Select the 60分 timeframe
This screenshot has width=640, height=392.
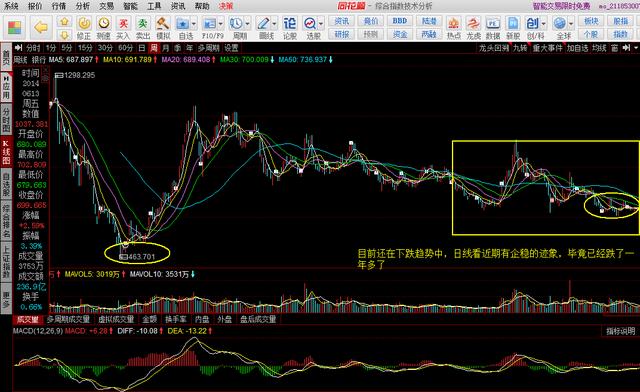tap(125, 48)
